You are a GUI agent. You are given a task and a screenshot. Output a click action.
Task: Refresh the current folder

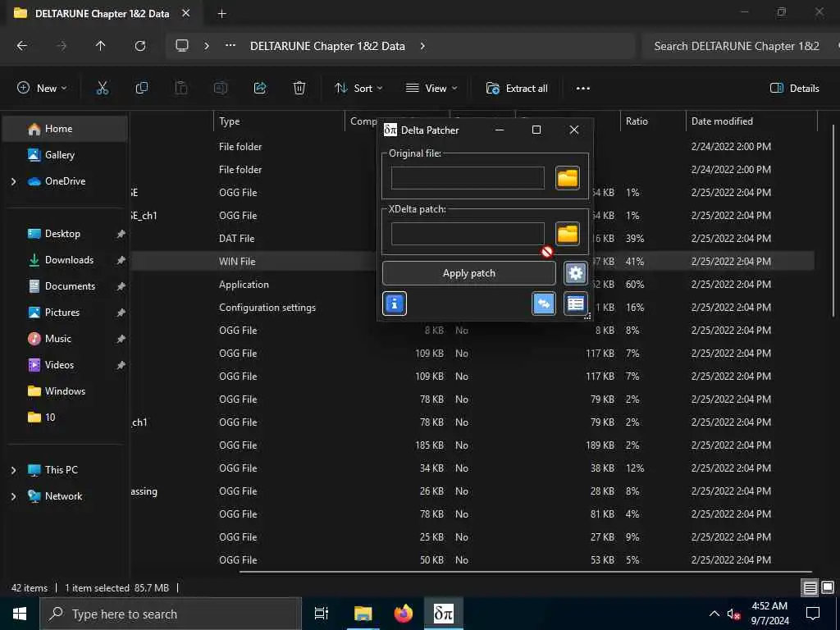(x=139, y=46)
